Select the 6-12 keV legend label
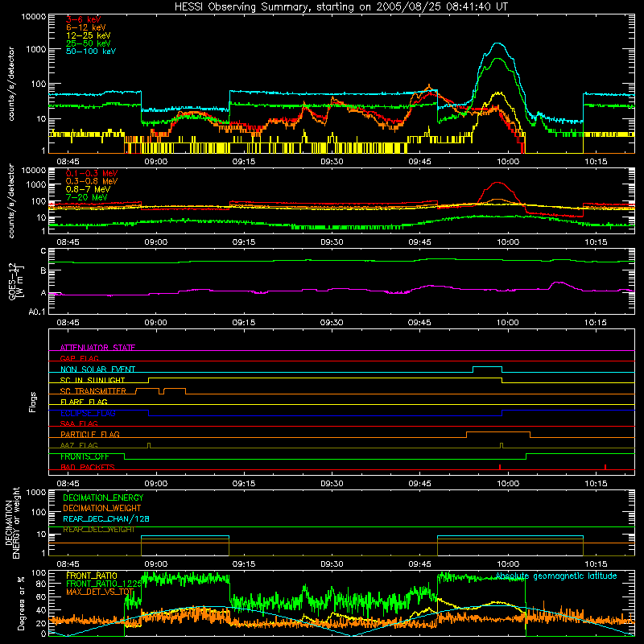 coord(86,27)
